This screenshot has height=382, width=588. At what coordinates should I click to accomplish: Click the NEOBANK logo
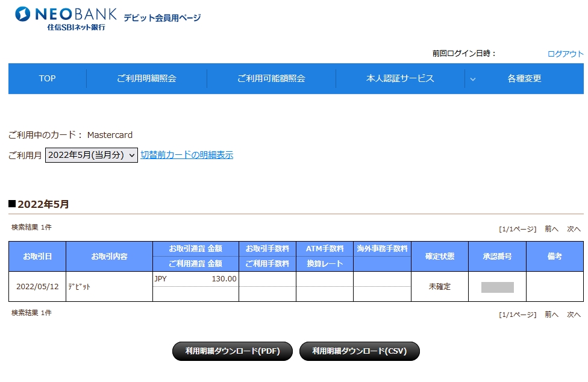pos(66,19)
